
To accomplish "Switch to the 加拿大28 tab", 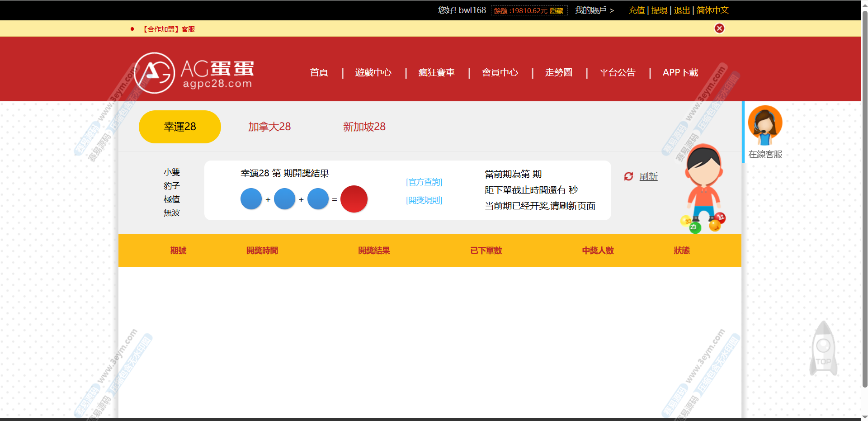I will (x=269, y=127).
